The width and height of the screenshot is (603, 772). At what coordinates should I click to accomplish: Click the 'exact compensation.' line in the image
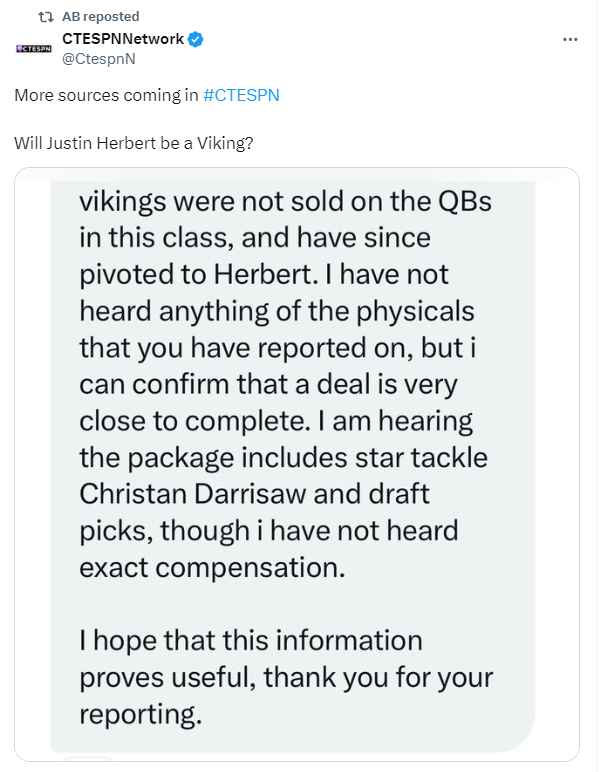coord(212,567)
